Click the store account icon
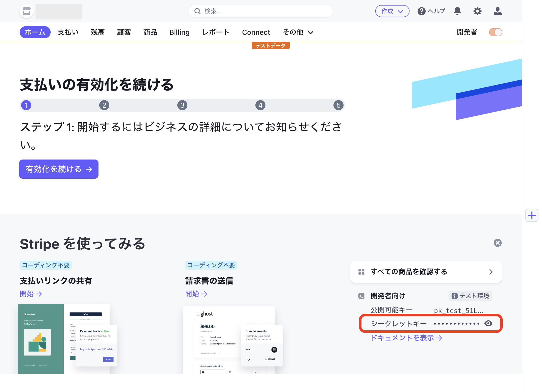The width and height of the screenshot is (542, 392). [x=26, y=11]
